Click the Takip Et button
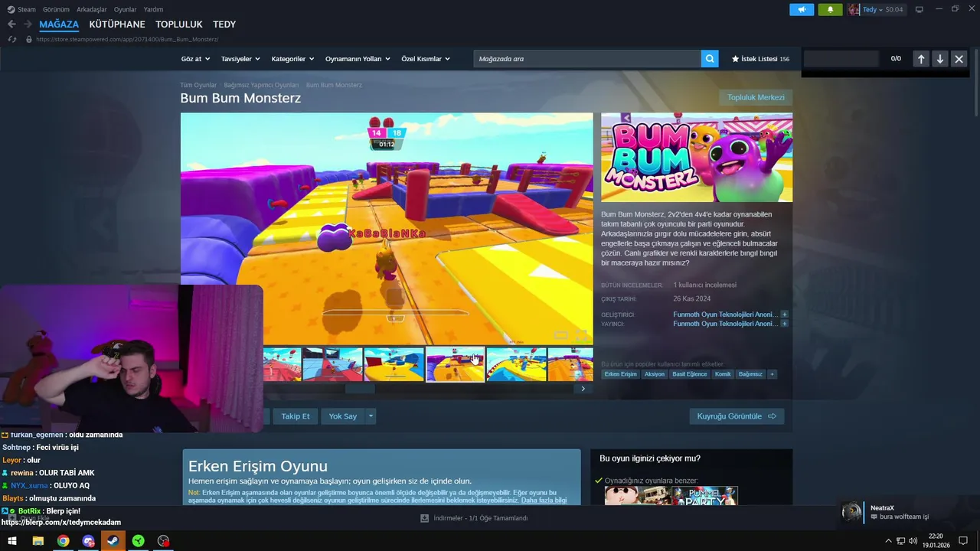Viewport: 980px width, 551px height. (295, 416)
